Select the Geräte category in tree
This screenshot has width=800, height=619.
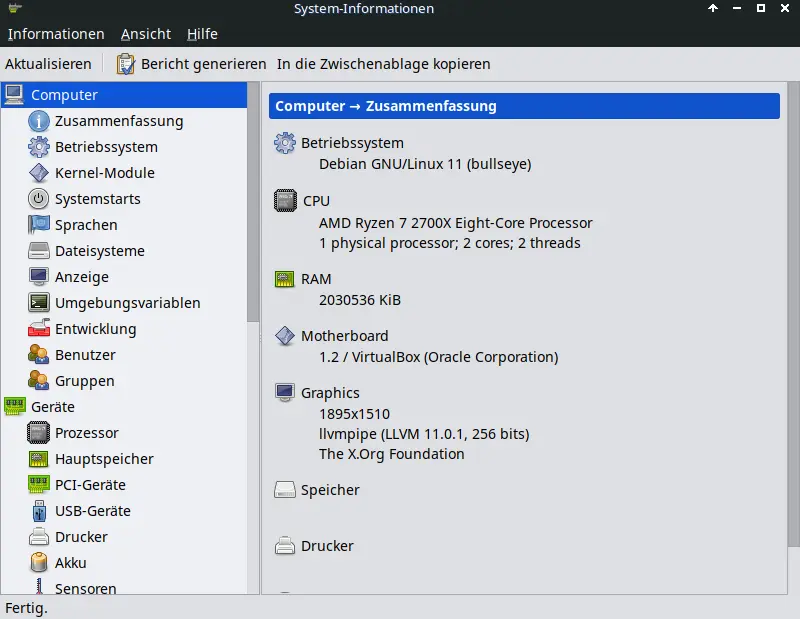coord(52,407)
